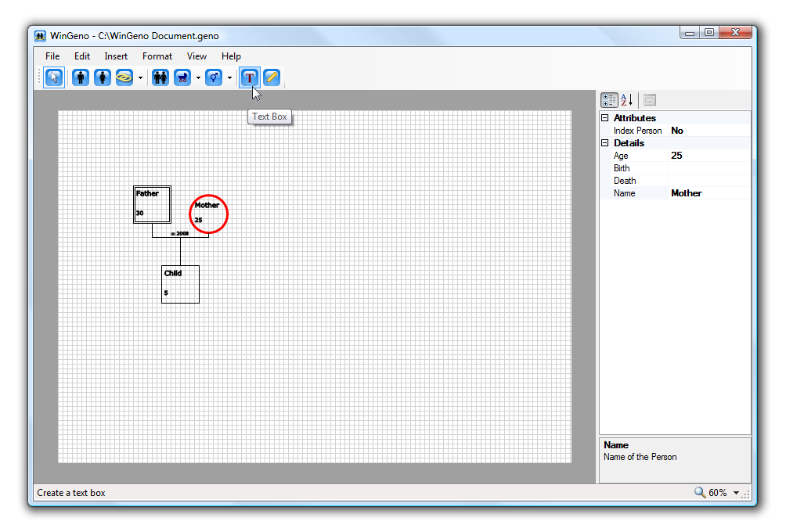Sort properties alphabetically with A-Z button
The width and height of the screenshot is (786, 532).
[627, 100]
